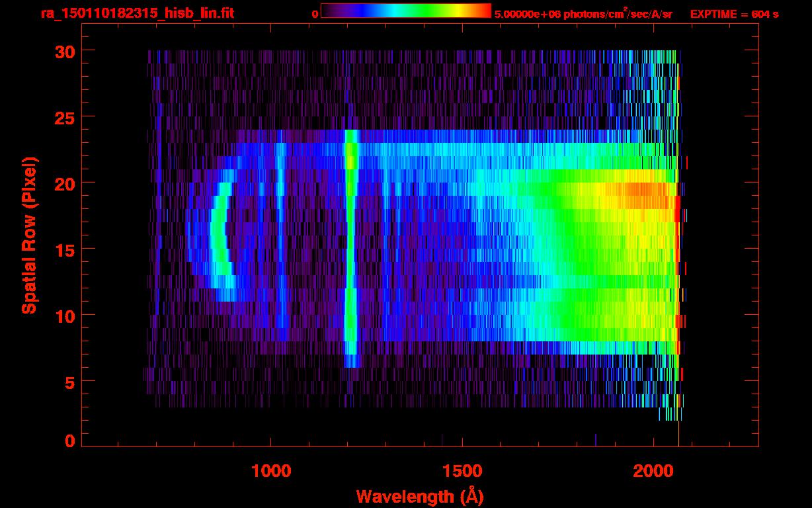Click the x-axis tick label 1500
Viewport: 812px width, 508px height.
click(462, 470)
